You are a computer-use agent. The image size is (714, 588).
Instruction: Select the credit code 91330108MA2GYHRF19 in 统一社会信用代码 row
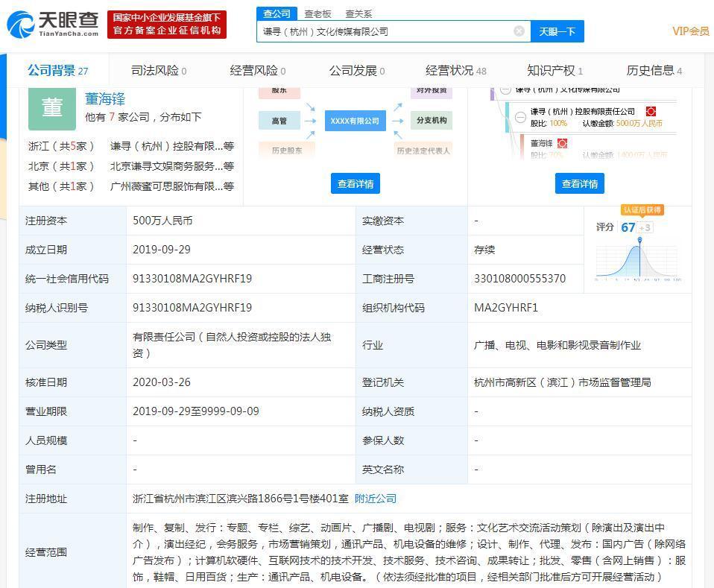[192, 279]
